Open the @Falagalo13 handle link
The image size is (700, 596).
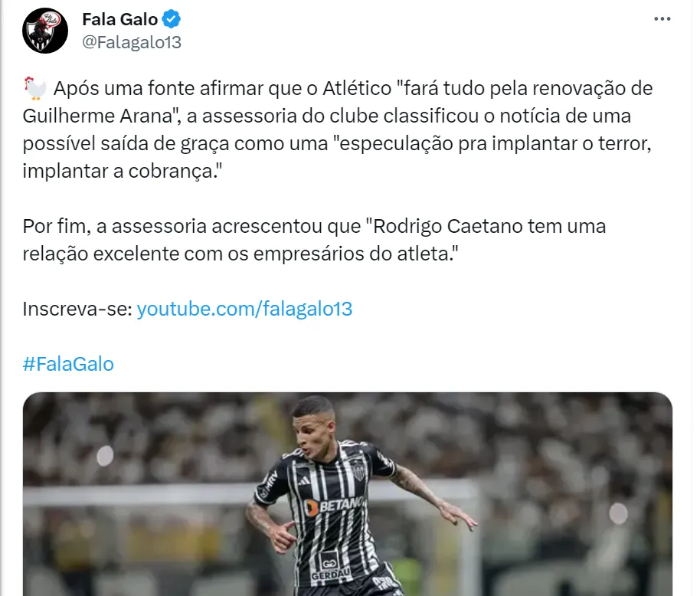pyautogui.click(x=132, y=42)
